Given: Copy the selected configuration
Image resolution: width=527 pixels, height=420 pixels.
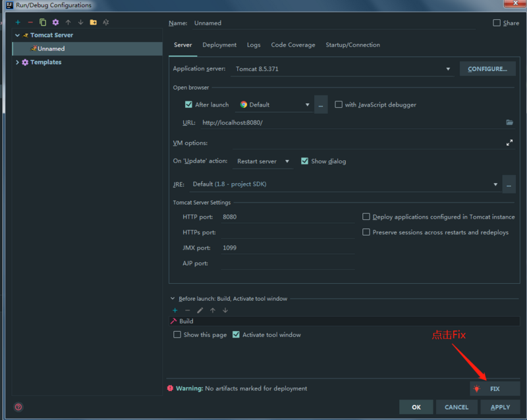Looking at the screenshot, I should click(43, 22).
